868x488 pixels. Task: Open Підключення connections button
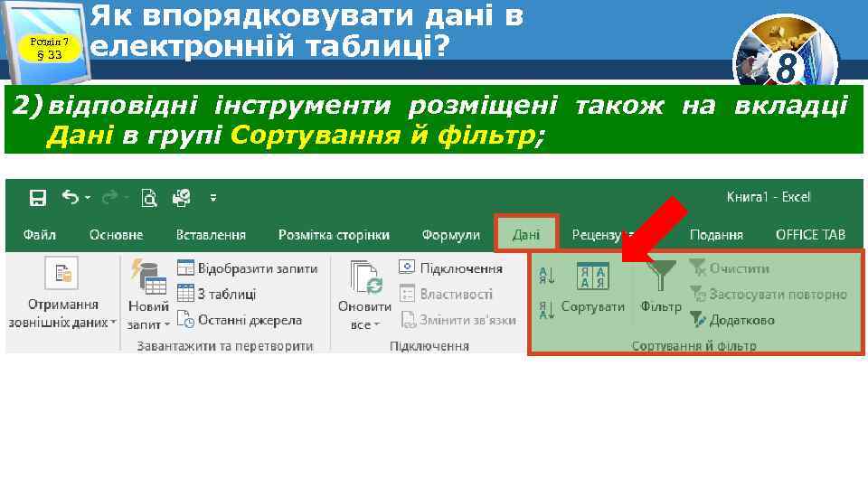[450, 268]
